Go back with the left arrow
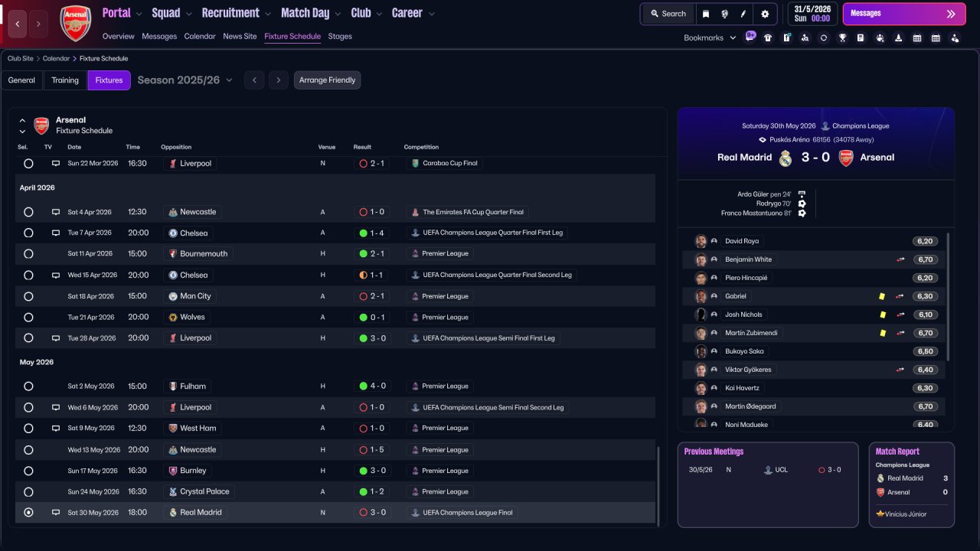The image size is (980, 551). coord(18,24)
